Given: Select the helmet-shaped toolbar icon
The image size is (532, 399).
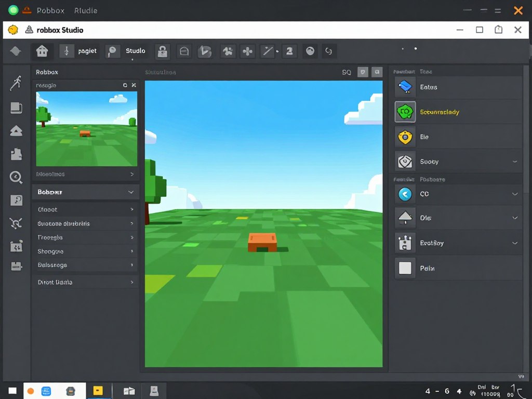Looking at the screenshot, I should 184,51.
